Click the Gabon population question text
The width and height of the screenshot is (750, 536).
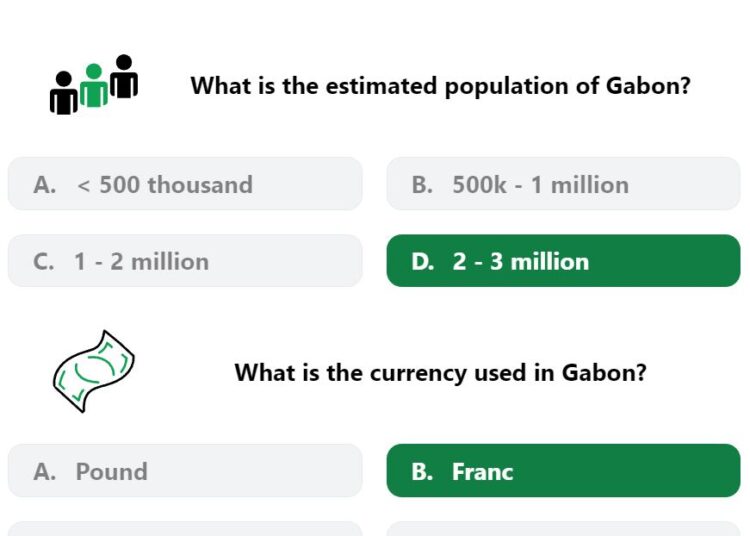(x=441, y=87)
